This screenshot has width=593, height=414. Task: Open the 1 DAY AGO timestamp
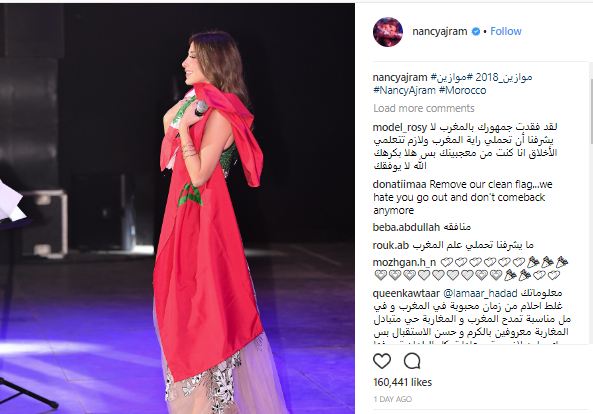[x=393, y=399]
